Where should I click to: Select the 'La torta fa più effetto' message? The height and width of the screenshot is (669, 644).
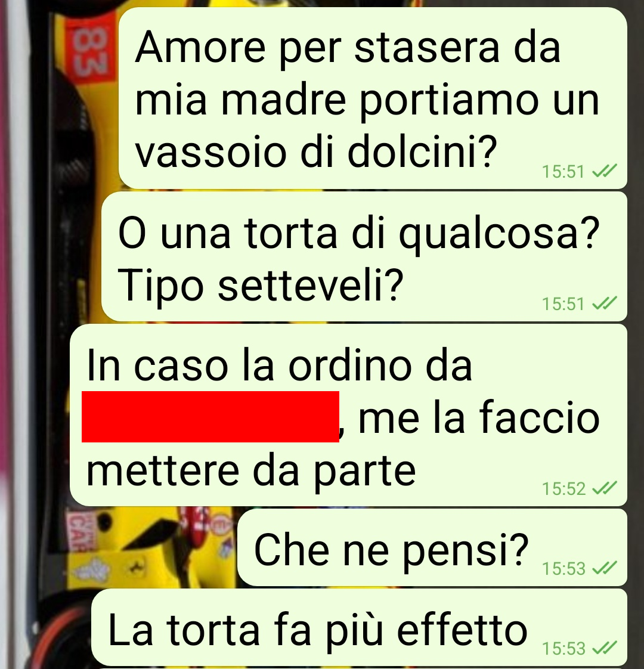coord(360,628)
